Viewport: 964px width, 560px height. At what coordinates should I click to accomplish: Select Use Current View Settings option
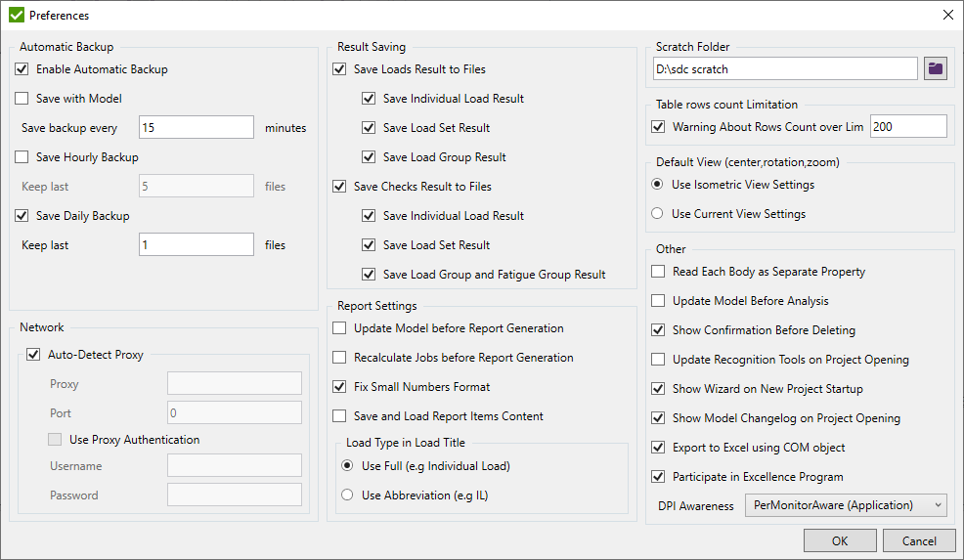[x=658, y=214]
